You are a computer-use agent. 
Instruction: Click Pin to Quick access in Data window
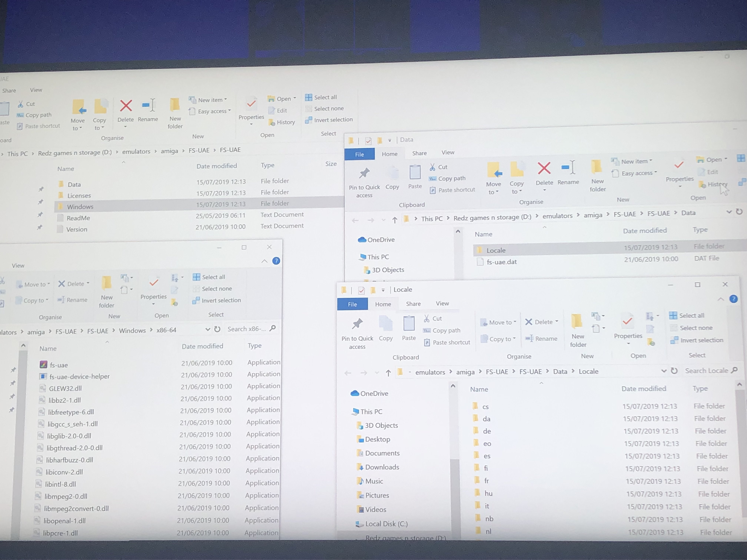364,182
